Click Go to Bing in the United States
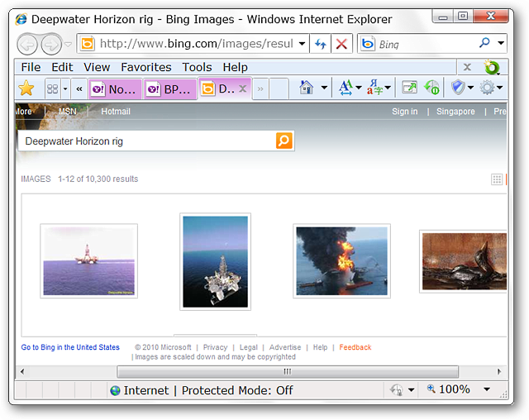This screenshot has height=420, width=529. click(70, 347)
